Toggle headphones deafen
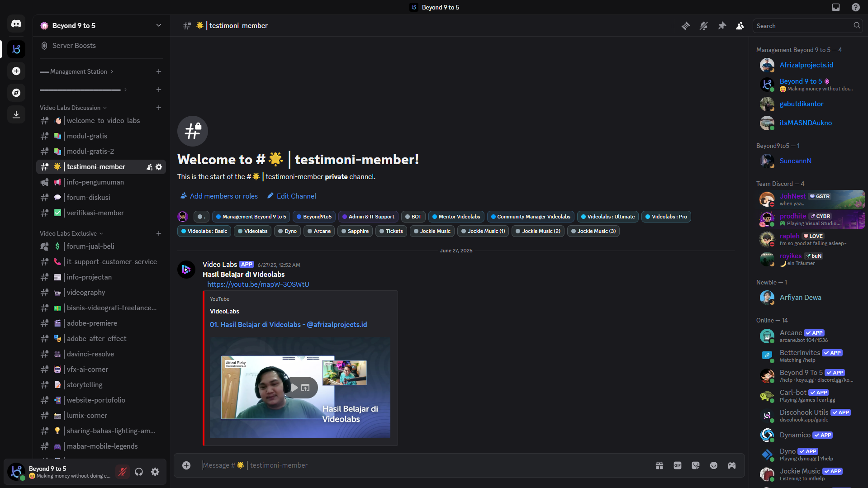 pos(139,472)
